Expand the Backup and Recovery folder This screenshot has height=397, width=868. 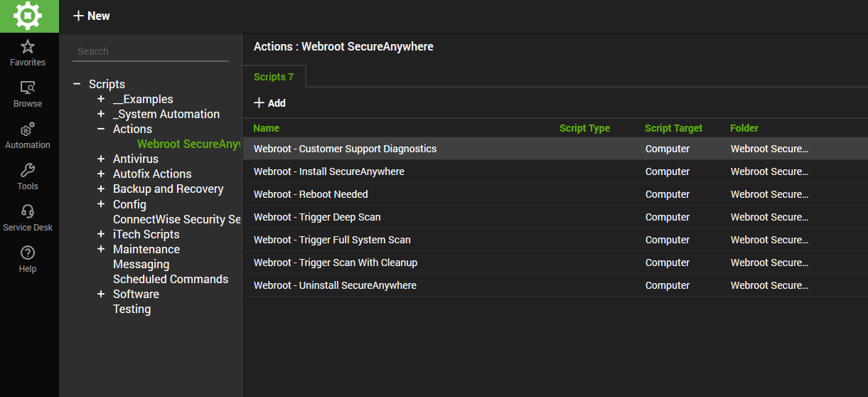tap(101, 189)
